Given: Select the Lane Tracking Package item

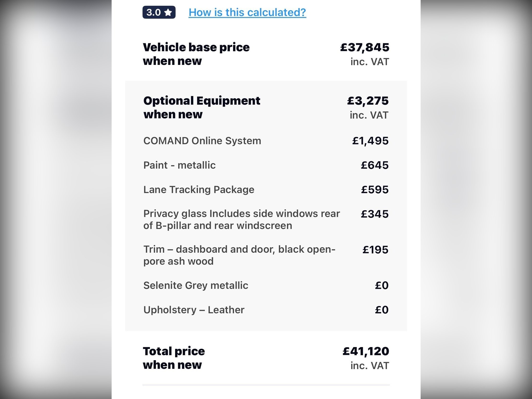Looking at the screenshot, I should (x=199, y=190).
